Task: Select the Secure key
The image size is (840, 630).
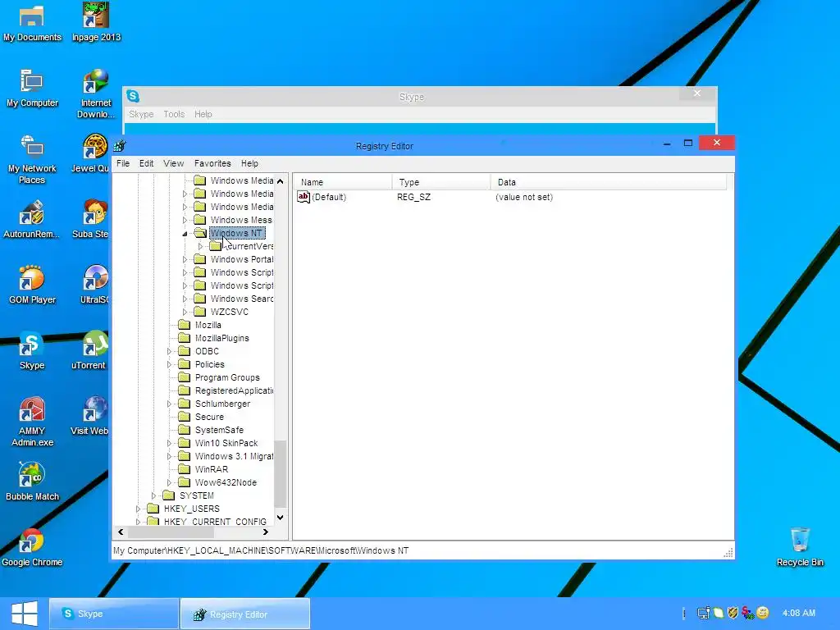Action: pyautogui.click(x=209, y=417)
